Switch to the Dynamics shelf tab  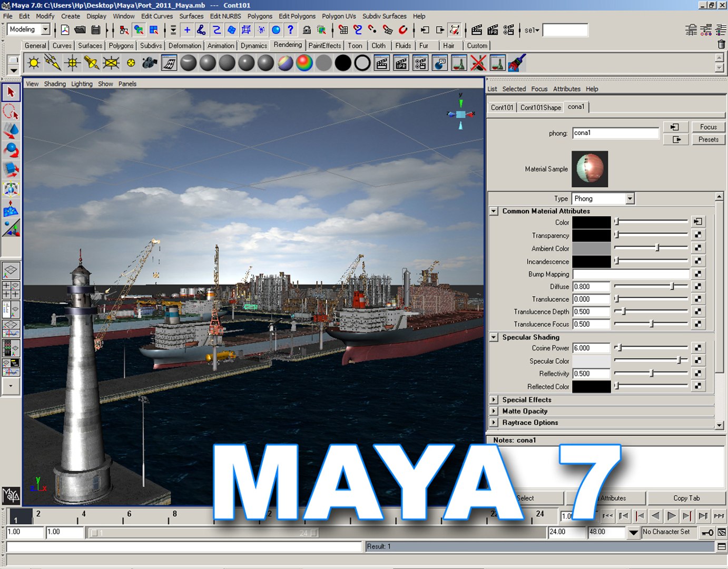pos(254,46)
